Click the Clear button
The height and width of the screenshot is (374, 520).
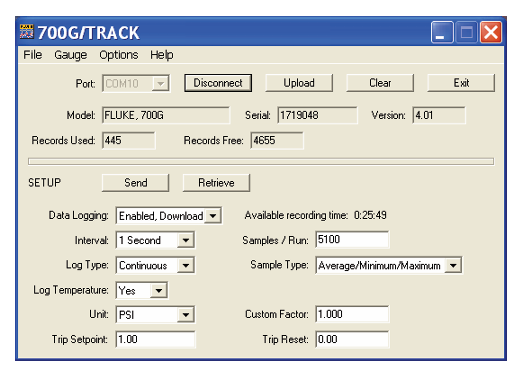pos(380,83)
